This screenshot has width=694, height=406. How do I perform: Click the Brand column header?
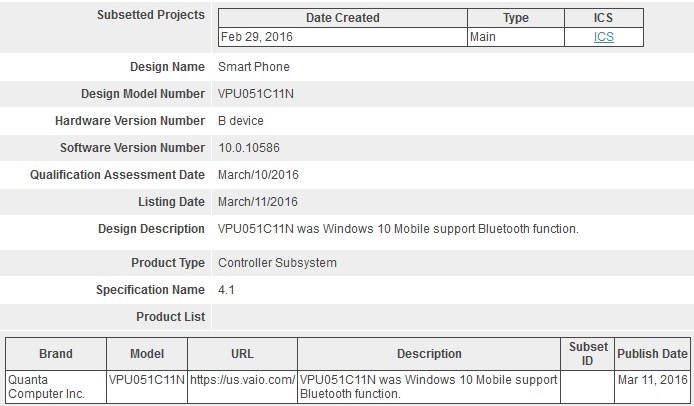(x=56, y=354)
